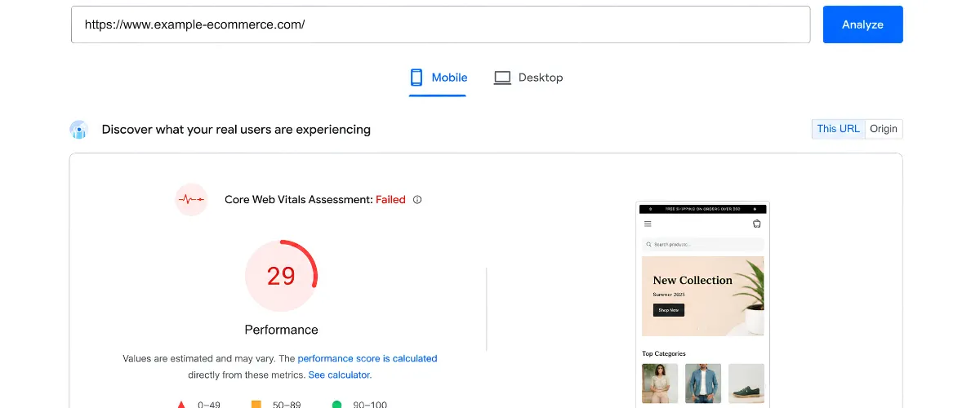Switch to the Mobile tab

(x=438, y=78)
